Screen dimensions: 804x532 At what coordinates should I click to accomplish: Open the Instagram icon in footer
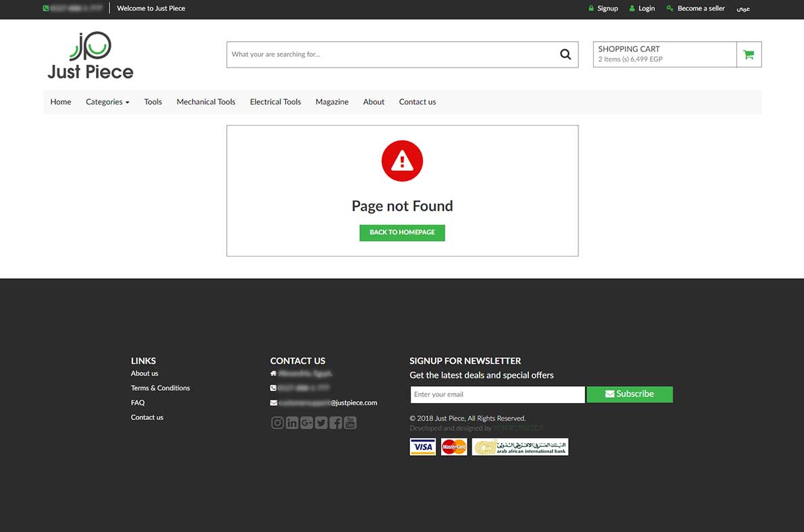[277, 423]
